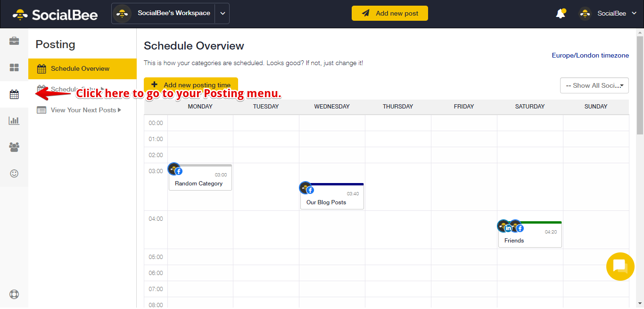The image size is (644, 309).
Task: Open the Friends 04:20 schedule card
Action: click(x=530, y=234)
